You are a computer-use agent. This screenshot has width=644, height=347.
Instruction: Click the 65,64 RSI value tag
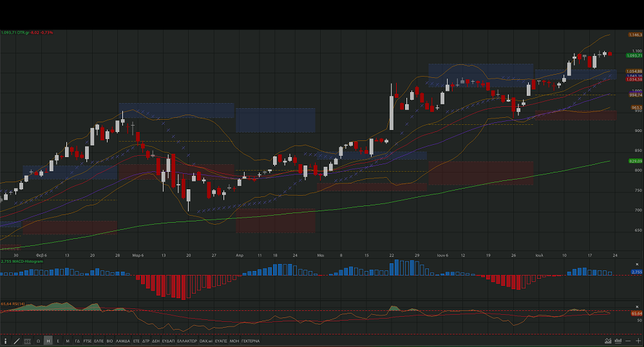[637, 314]
